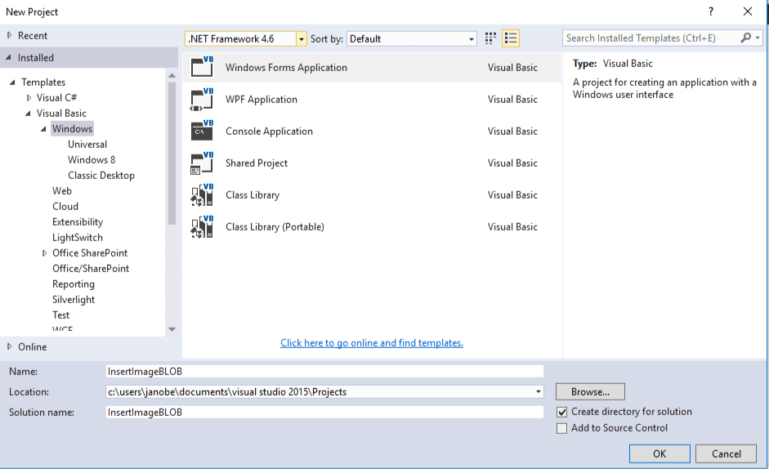
Task: Switch to small icons grid view
Action: 490,38
